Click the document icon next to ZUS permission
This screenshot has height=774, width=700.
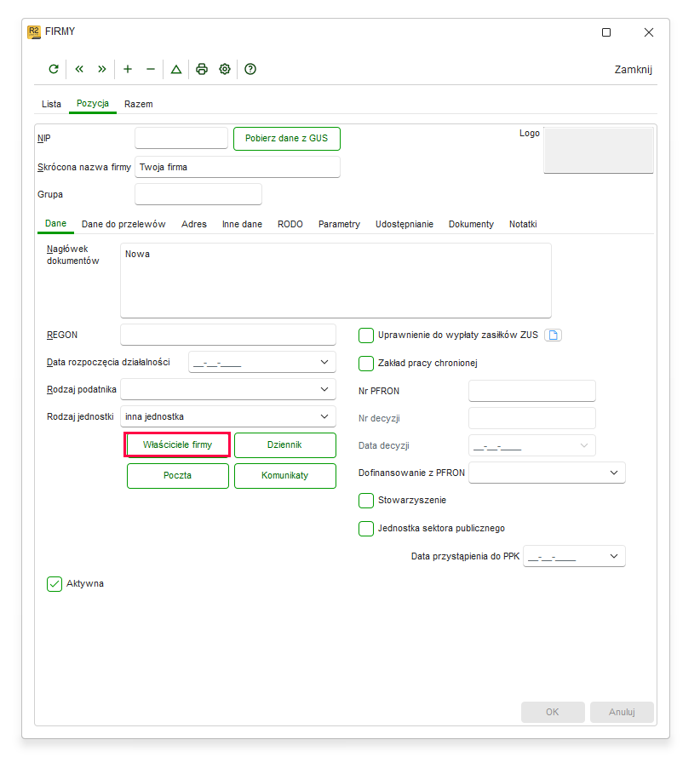pyautogui.click(x=553, y=335)
